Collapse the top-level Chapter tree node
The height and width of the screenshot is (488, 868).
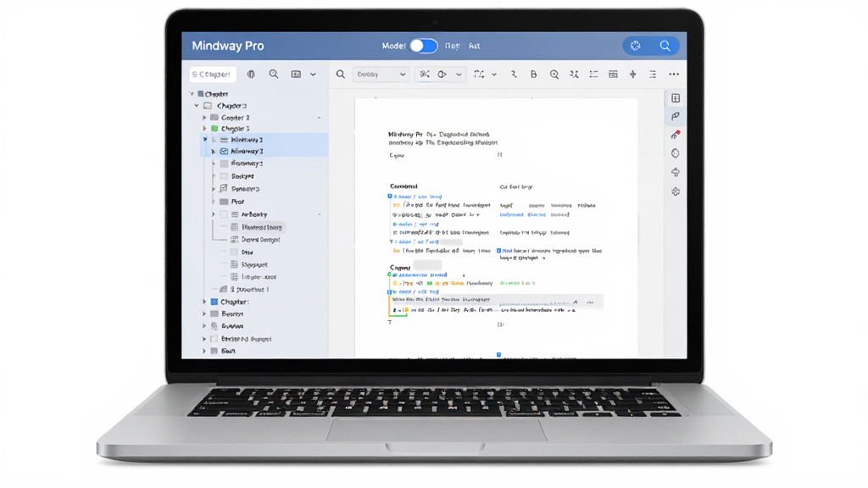coord(192,94)
